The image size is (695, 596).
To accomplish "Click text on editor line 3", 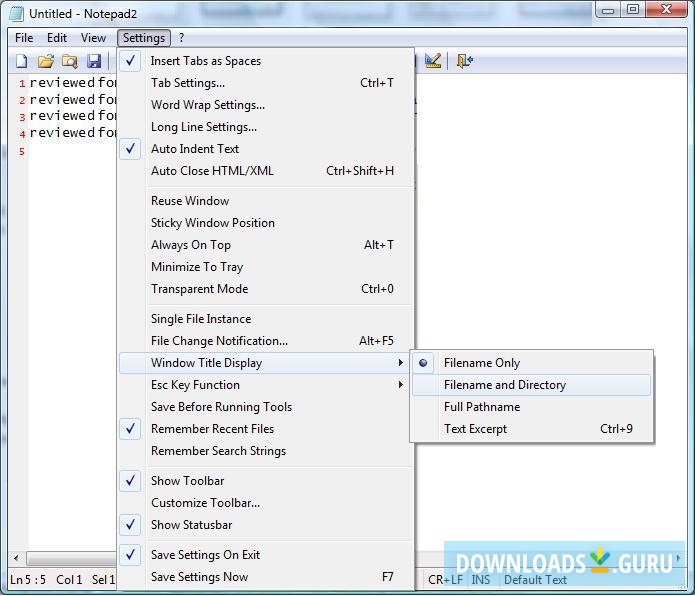I will tap(73, 116).
